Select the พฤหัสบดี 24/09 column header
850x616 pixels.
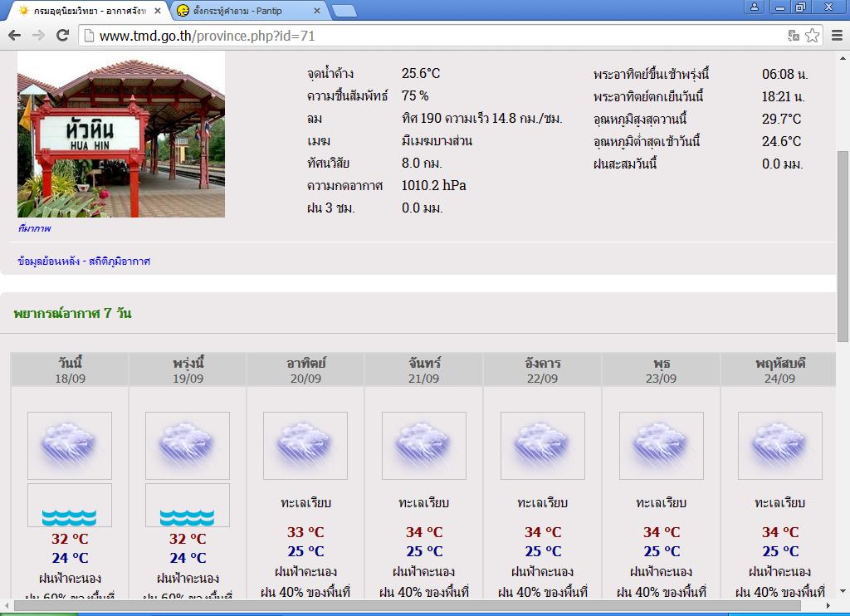(779, 369)
